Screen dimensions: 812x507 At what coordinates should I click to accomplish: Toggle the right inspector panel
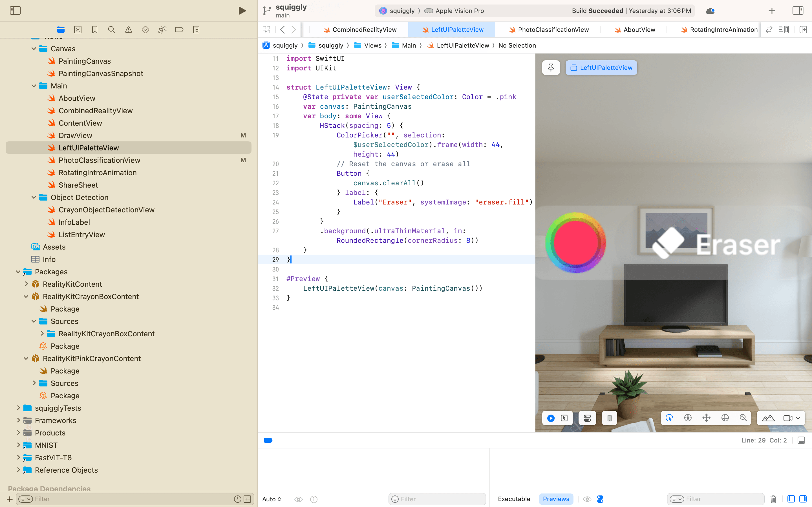click(798, 11)
